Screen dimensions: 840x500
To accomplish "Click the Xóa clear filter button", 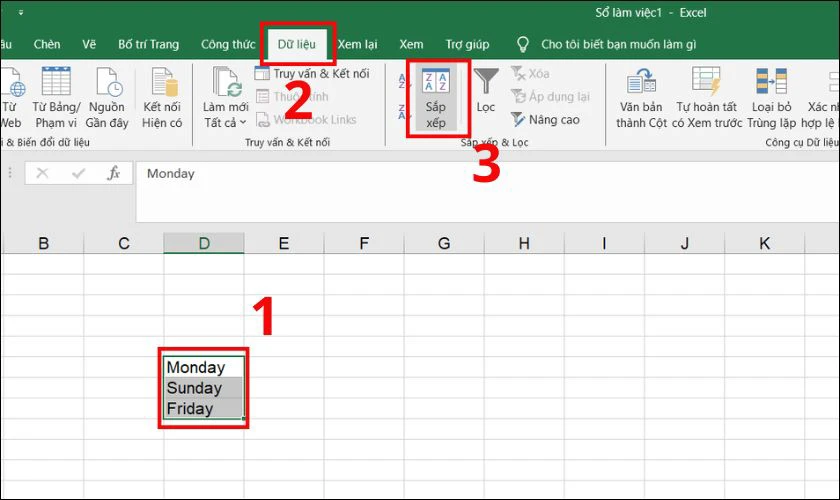I will pos(530,73).
